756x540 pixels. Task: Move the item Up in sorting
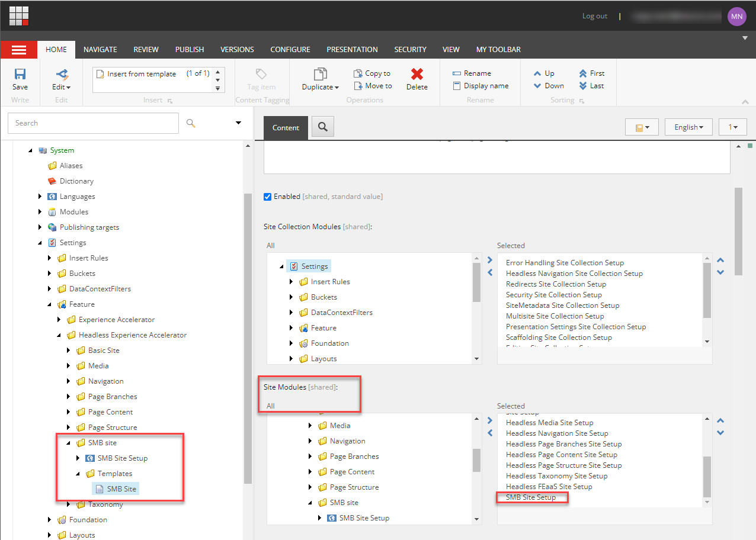(x=544, y=73)
